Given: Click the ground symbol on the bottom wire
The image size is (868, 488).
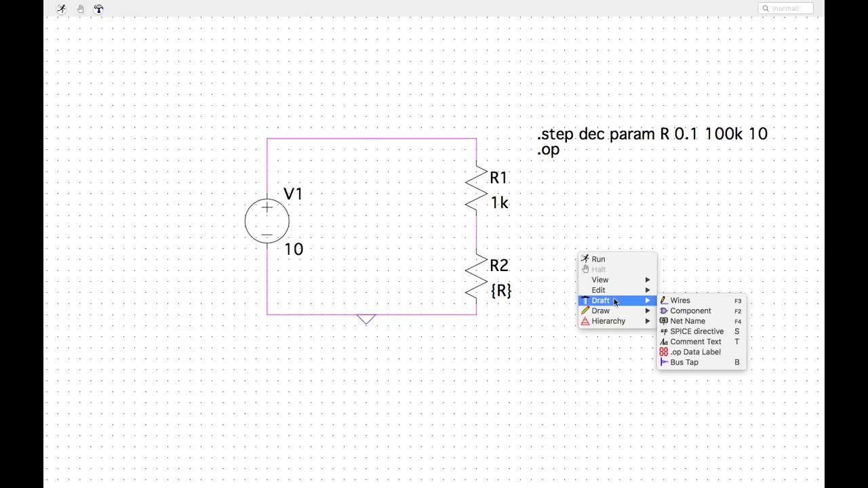Looking at the screenshot, I should (366, 319).
